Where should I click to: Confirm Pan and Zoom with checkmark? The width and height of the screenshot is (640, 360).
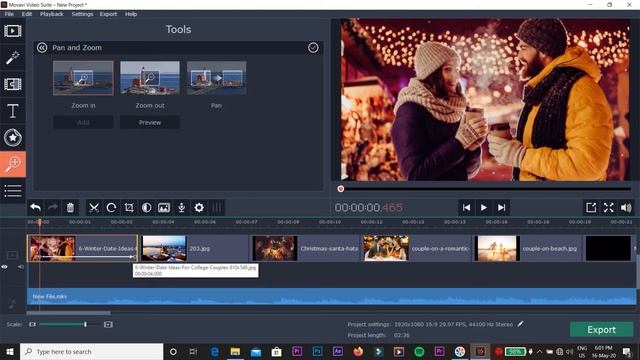point(313,48)
